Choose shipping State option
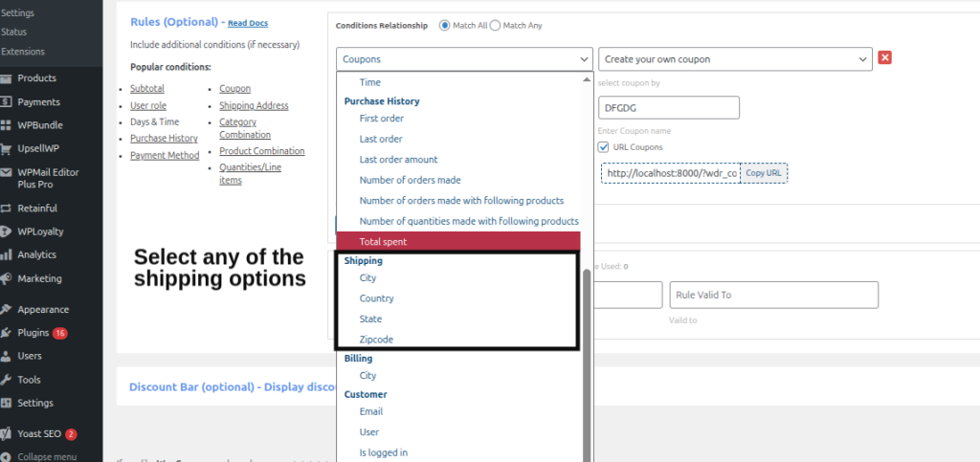Image resolution: width=980 pixels, height=462 pixels. pos(370,319)
